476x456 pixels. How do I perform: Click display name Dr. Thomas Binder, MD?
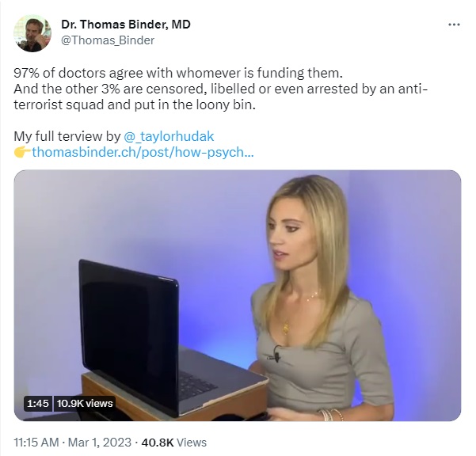click(126, 25)
